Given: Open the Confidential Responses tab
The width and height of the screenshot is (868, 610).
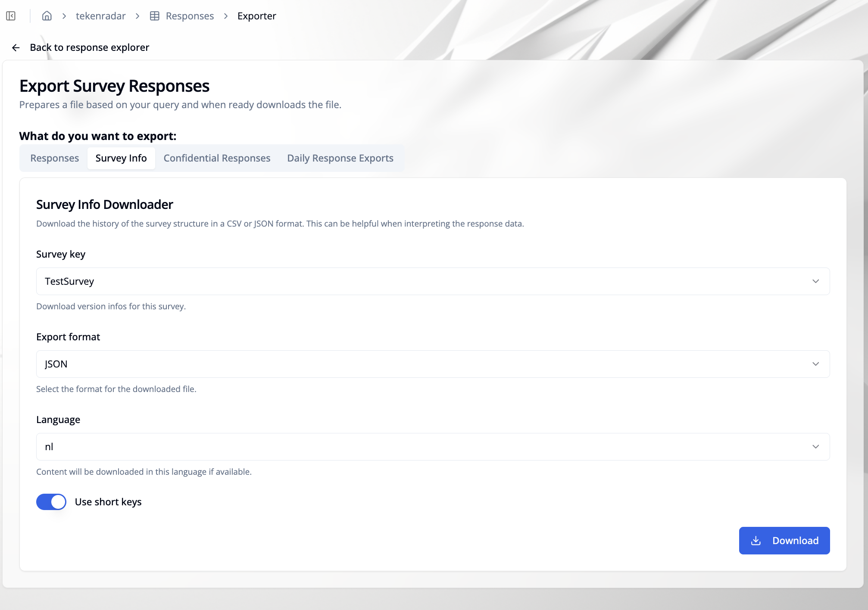Looking at the screenshot, I should coord(217,158).
